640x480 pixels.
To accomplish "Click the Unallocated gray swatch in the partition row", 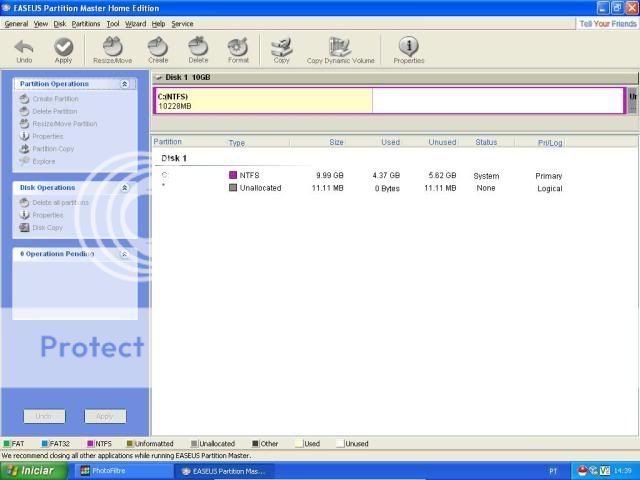I will coord(233,188).
